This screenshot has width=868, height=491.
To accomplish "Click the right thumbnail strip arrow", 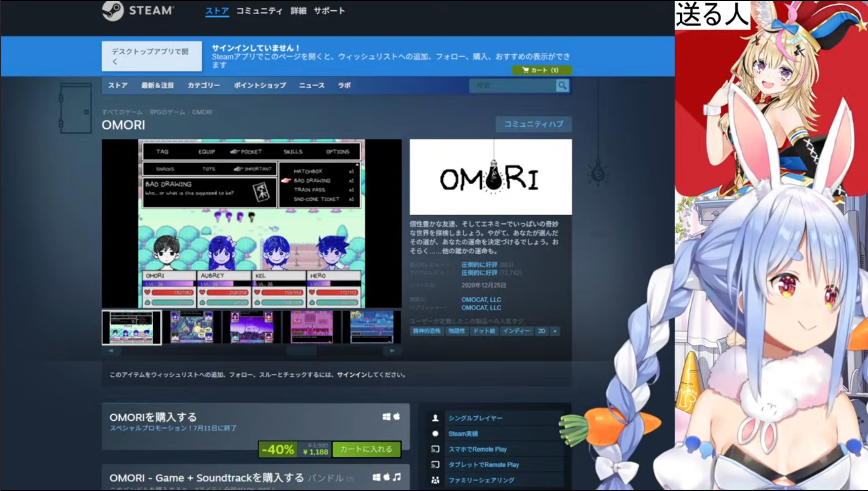I will [x=392, y=350].
